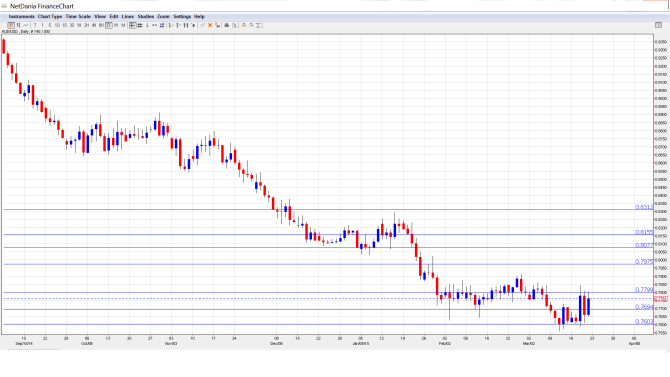Click the 0.8312 horizontal line label
The height and width of the screenshot is (377, 670).
(644, 207)
